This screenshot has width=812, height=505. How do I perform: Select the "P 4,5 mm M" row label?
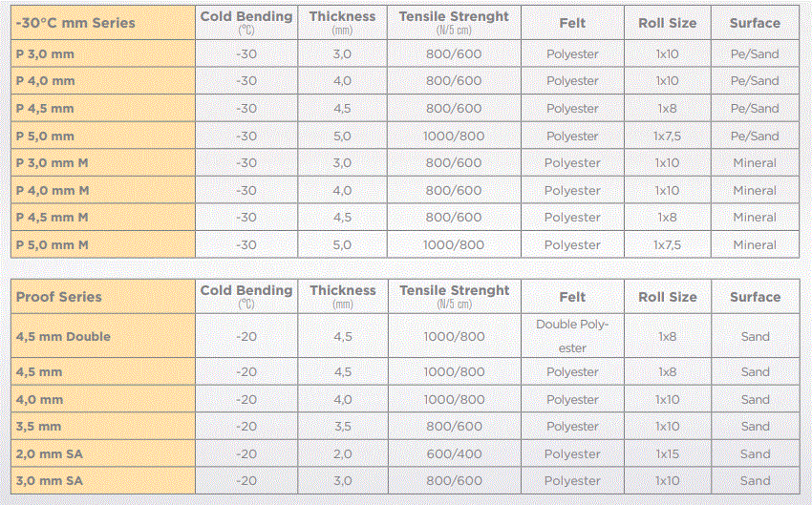click(53, 218)
